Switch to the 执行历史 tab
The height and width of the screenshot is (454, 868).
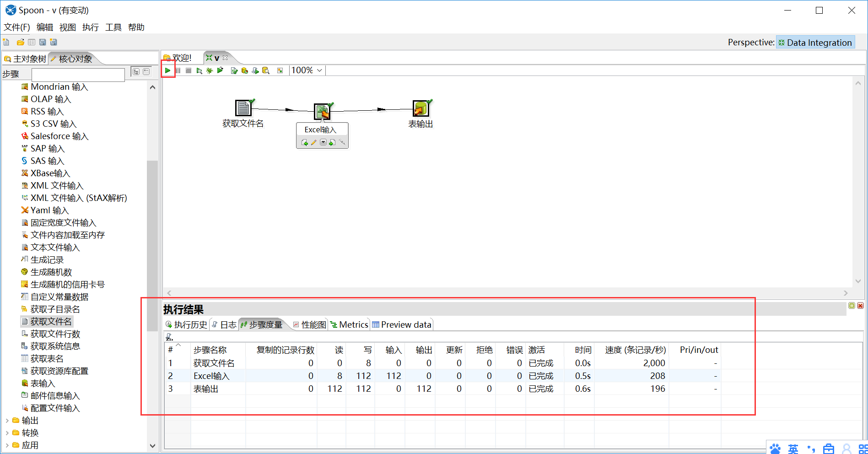(x=186, y=324)
